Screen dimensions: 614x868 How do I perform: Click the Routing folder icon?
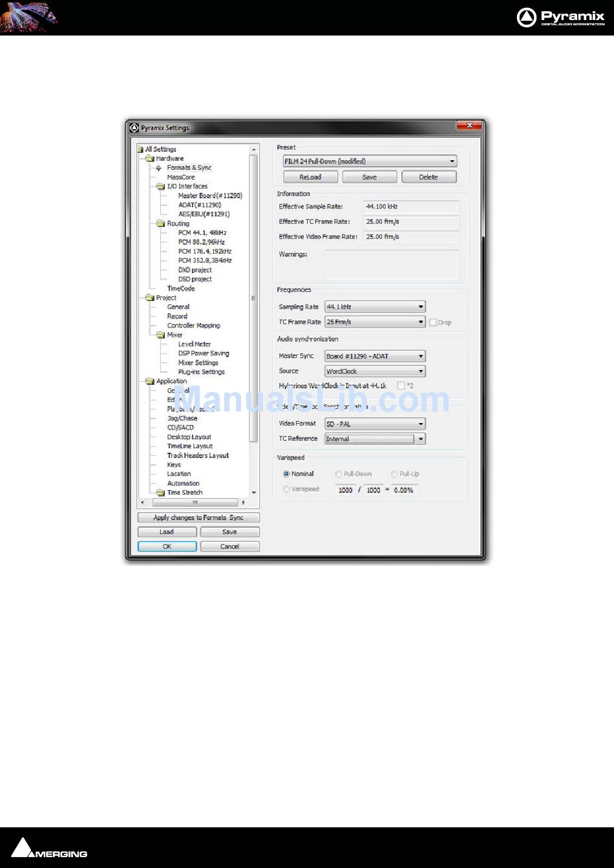161,223
